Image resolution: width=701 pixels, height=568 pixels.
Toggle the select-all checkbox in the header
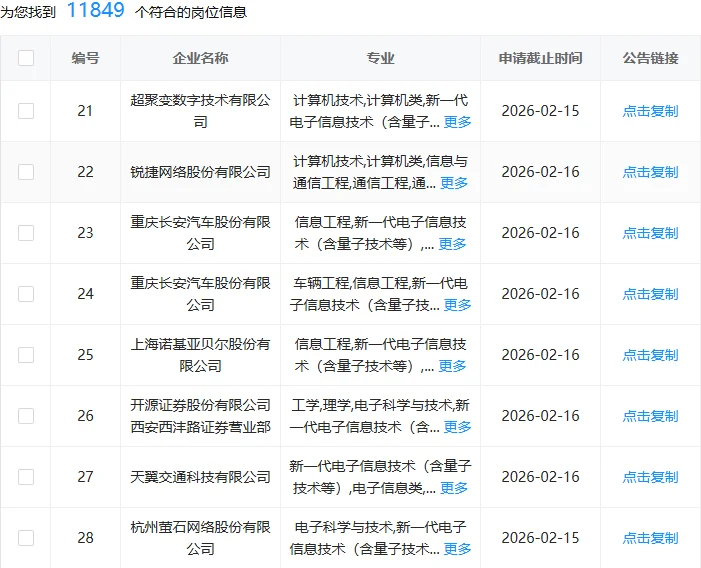tap(26, 58)
